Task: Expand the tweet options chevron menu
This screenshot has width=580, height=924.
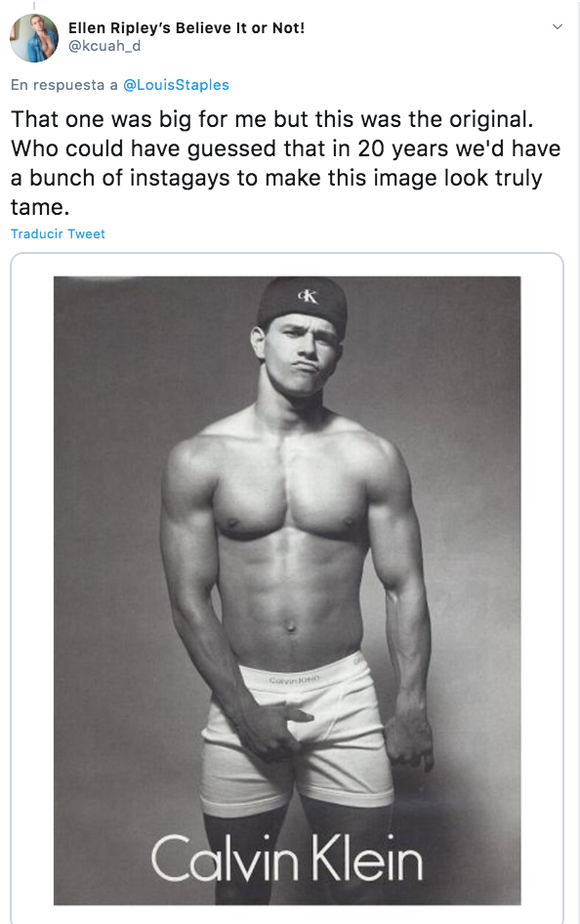Action: [x=557, y=27]
